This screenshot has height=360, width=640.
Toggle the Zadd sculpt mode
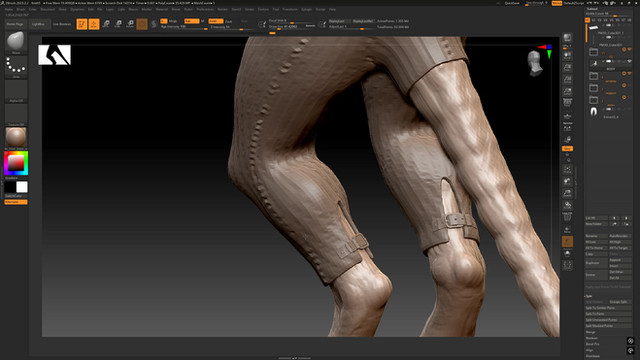(215, 21)
